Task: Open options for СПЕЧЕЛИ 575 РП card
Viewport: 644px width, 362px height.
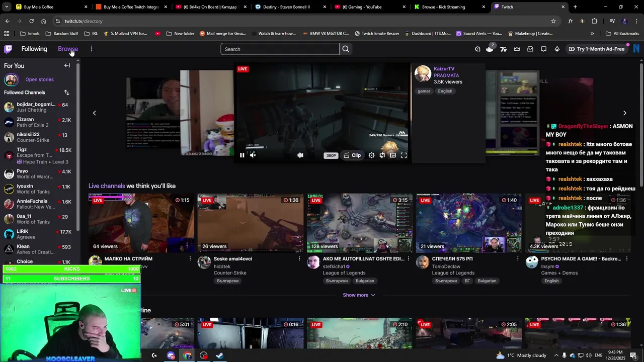Action: point(518,258)
